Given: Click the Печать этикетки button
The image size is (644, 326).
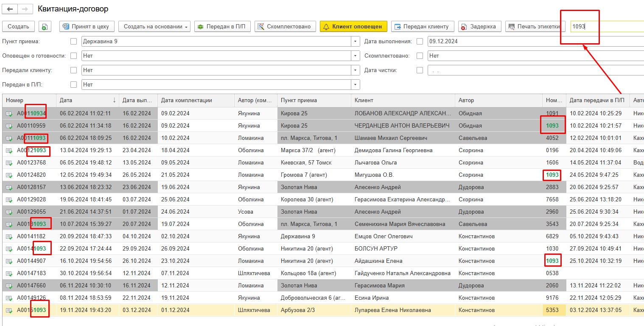Looking at the screenshot, I should [535, 26].
